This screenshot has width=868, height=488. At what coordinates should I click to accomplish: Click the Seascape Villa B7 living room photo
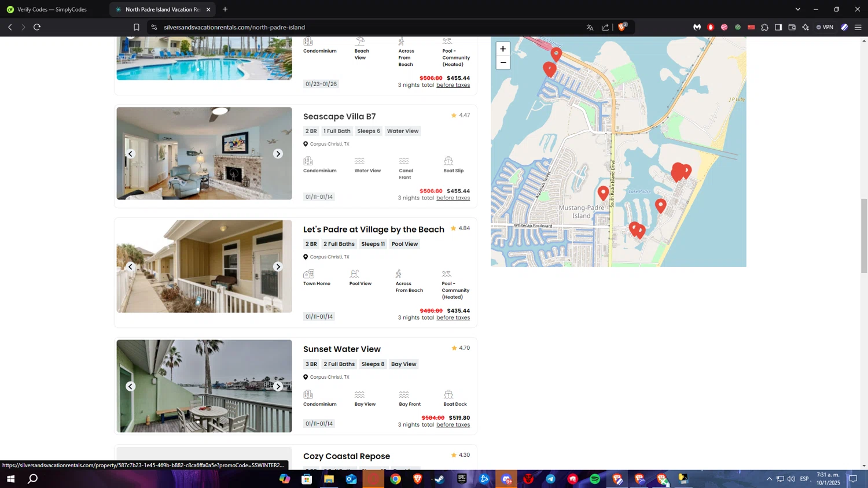click(204, 153)
